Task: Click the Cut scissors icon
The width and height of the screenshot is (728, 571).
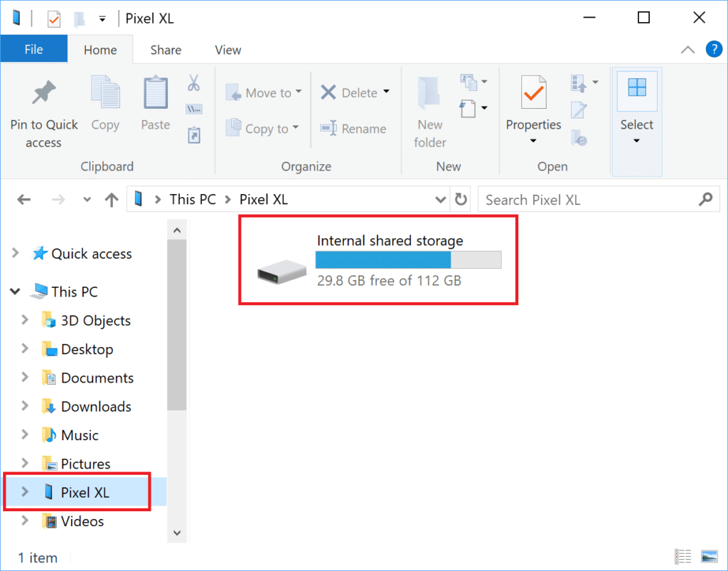Action: pyautogui.click(x=193, y=83)
